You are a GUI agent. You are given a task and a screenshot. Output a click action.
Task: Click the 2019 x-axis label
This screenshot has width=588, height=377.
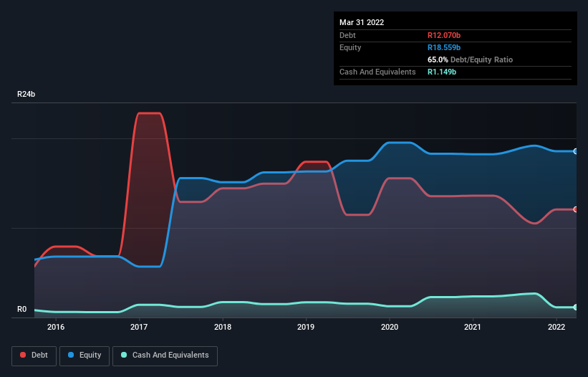(306, 327)
